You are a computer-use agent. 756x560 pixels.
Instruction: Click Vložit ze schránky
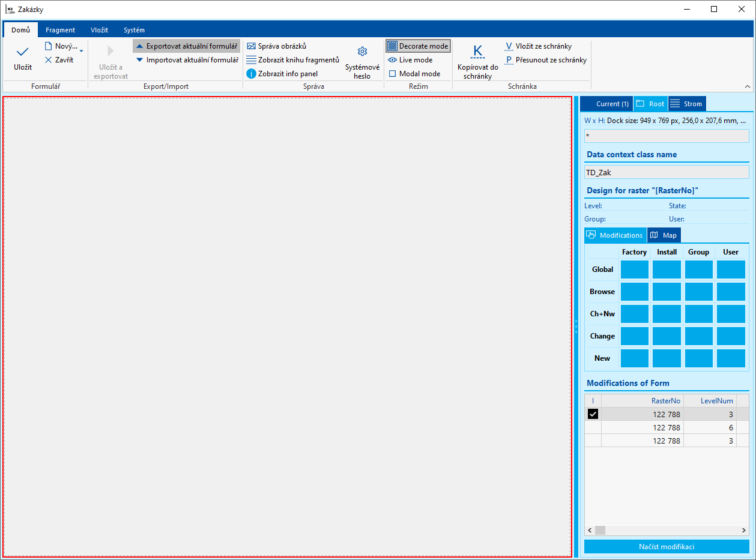538,46
